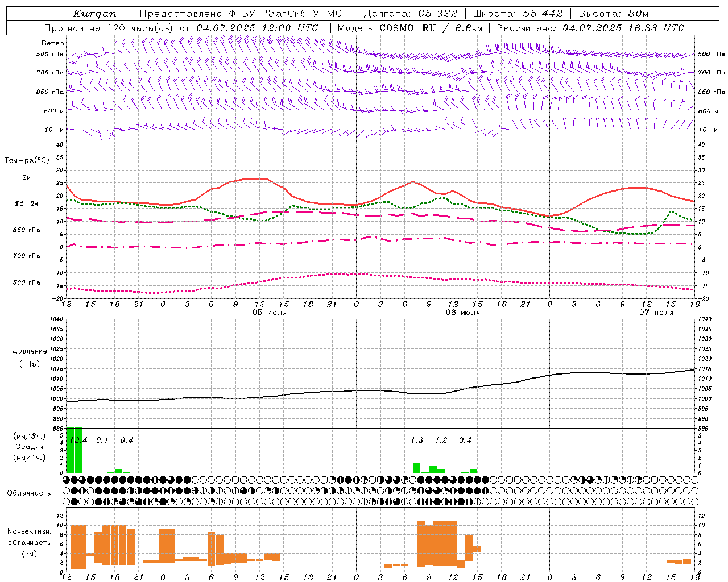This screenshot has height=582, width=728.
Task: Click the Модель COSMO-RU / 6.6км label
Action: (410, 28)
